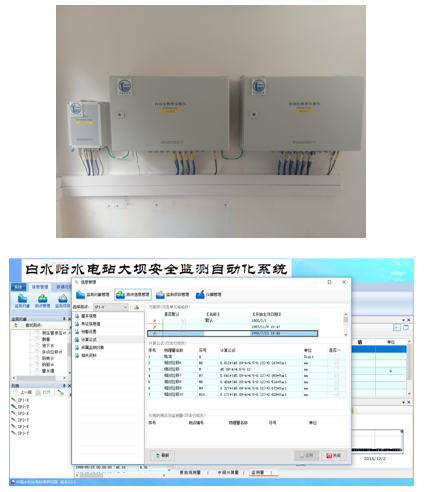Click 测点管理 icon in main ribbon
425x492 pixels.
[x=42, y=301]
